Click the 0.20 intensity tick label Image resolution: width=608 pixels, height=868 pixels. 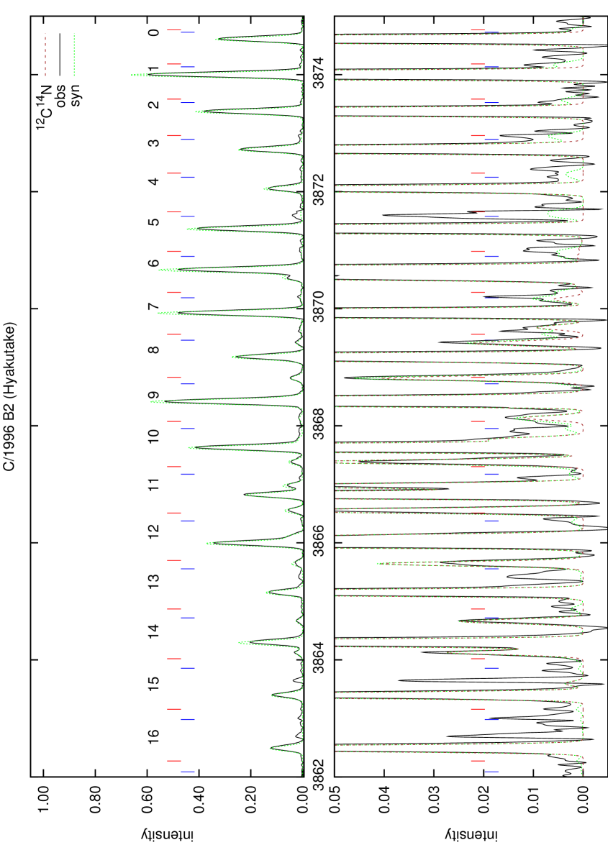(x=250, y=800)
